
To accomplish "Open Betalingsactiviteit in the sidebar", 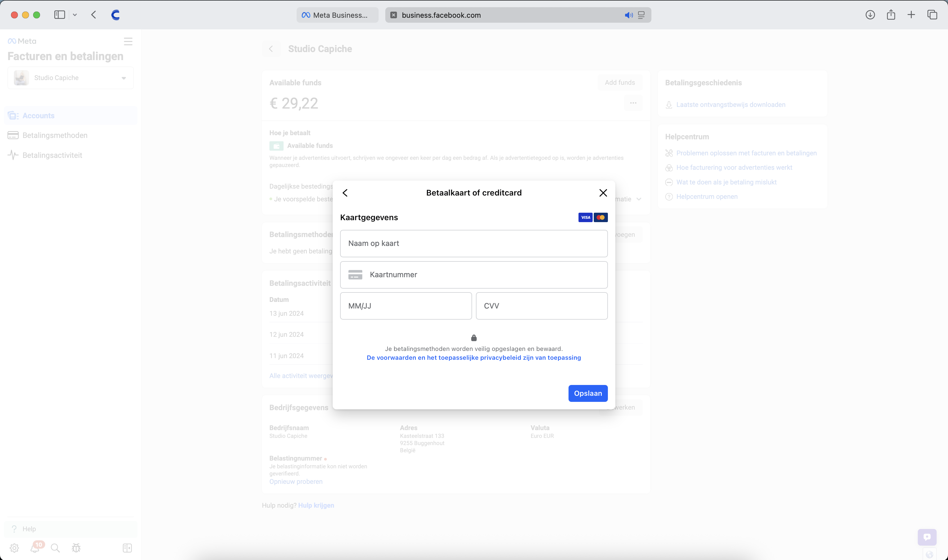I will pyautogui.click(x=71, y=155).
